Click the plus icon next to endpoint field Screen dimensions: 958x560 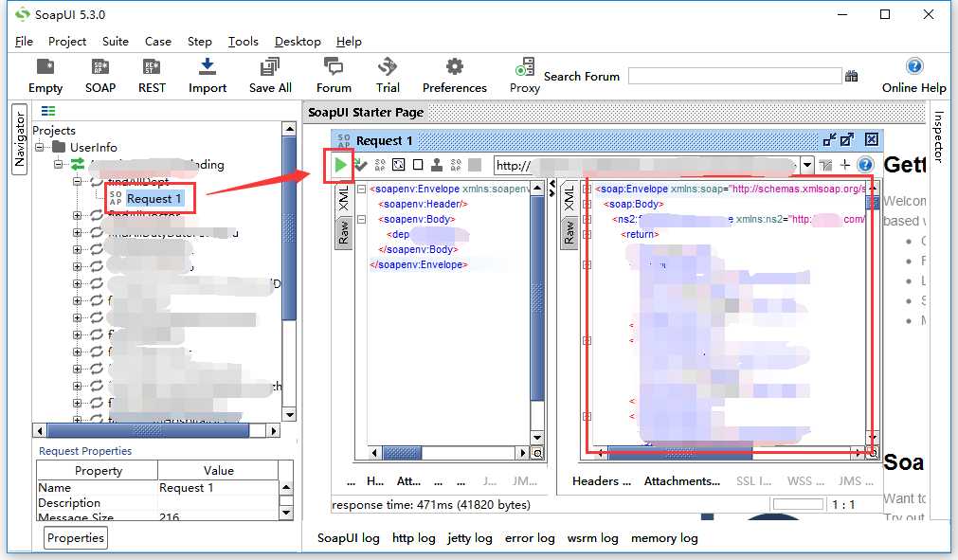(845, 165)
